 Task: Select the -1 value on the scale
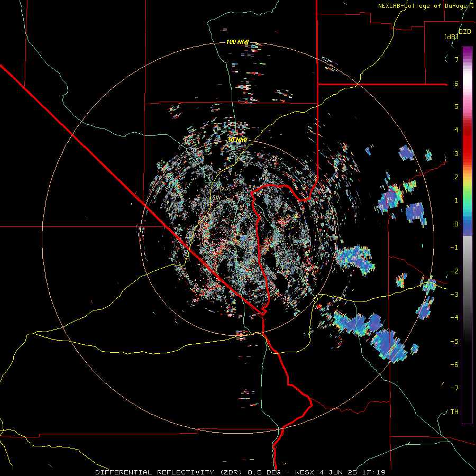[x=454, y=248]
